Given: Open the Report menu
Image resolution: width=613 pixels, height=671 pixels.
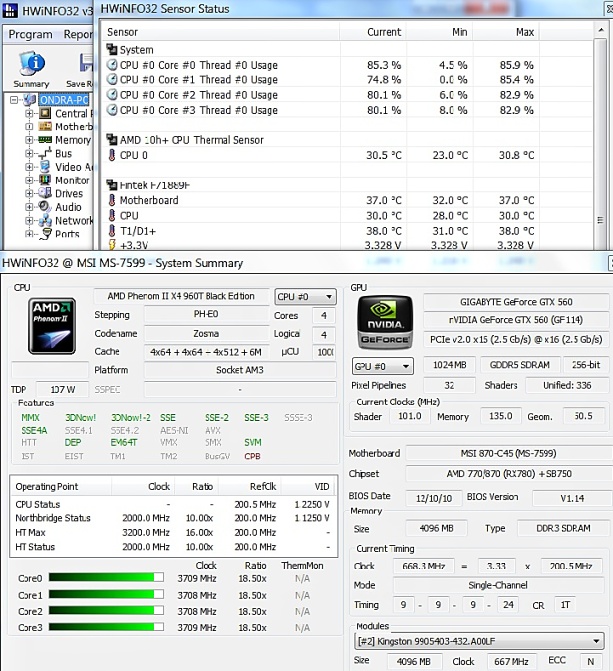Looking at the screenshot, I should click(x=78, y=34).
